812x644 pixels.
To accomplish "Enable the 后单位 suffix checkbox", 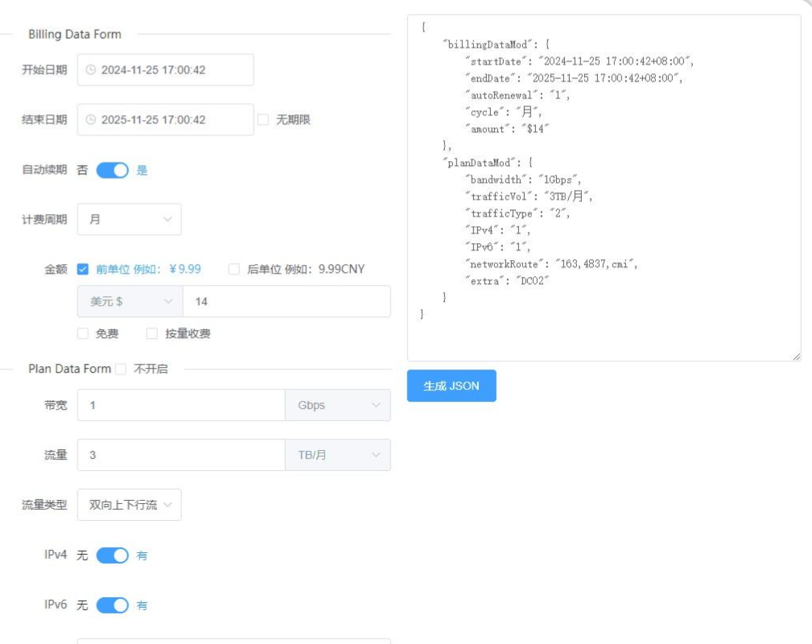I will pos(234,270).
